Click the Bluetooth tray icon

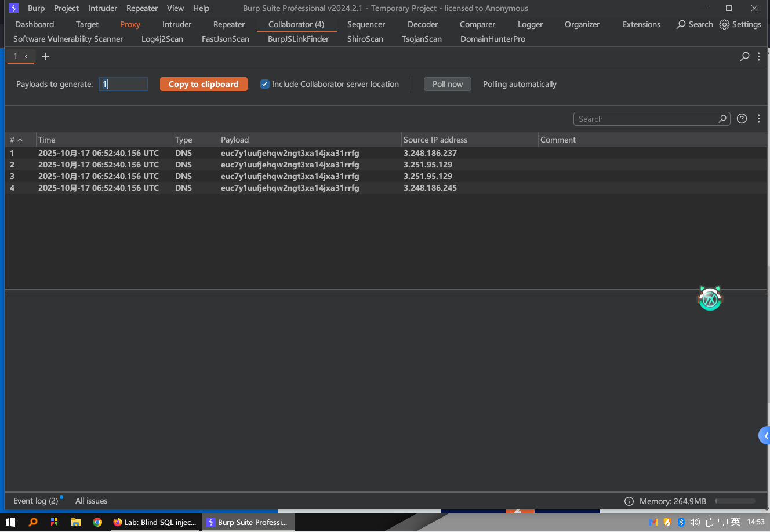[681, 522]
